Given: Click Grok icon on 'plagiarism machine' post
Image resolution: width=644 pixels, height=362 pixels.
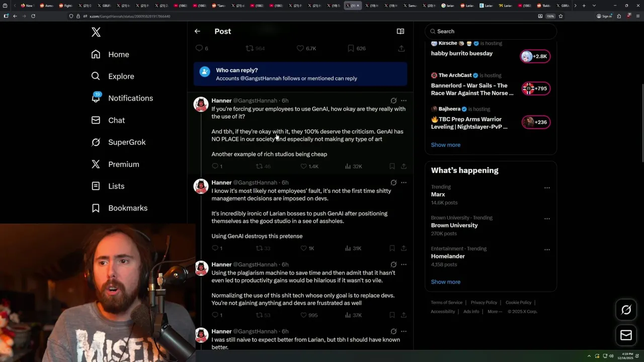Looking at the screenshot, I should tap(393, 264).
